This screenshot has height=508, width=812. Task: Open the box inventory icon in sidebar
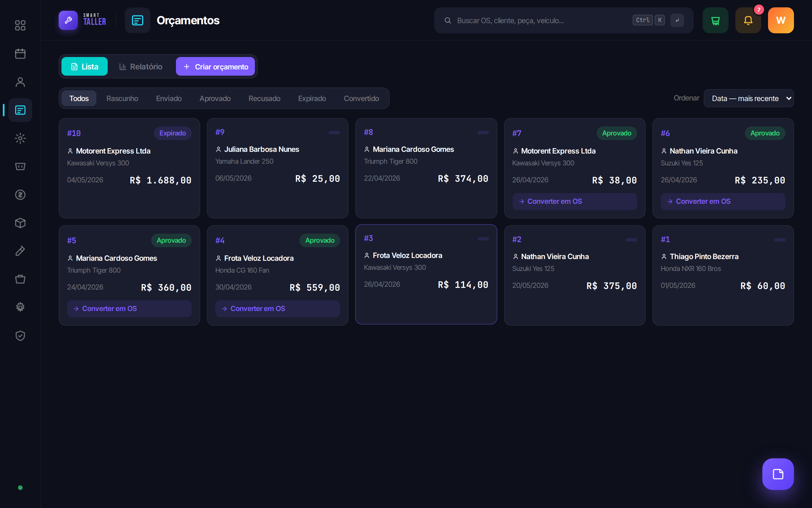[x=20, y=223]
